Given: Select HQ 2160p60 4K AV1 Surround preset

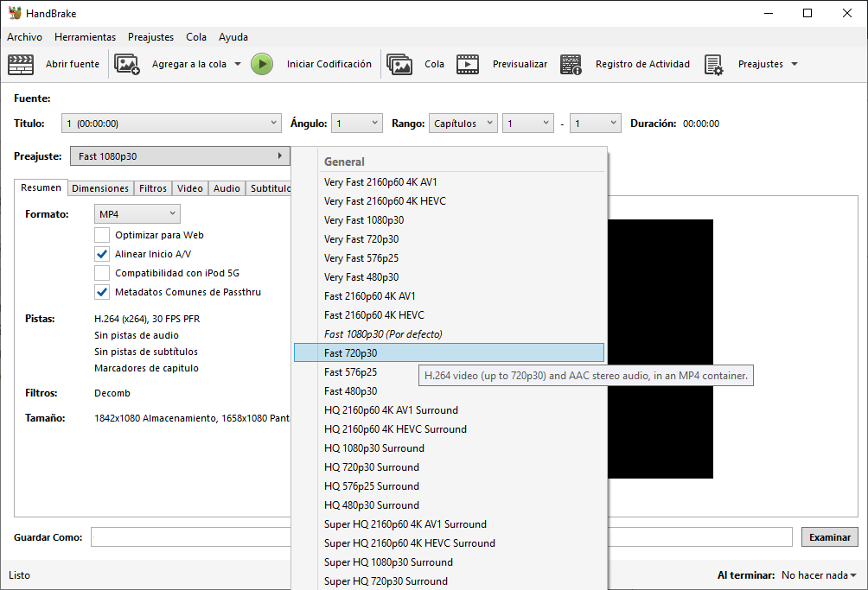Looking at the screenshot, I should (449, 409).
